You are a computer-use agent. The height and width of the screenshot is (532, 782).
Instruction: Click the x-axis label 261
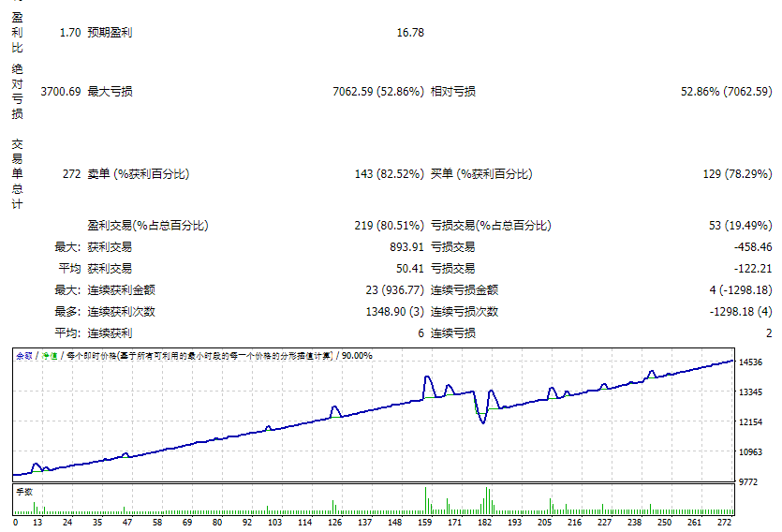[x=694, y=523]
